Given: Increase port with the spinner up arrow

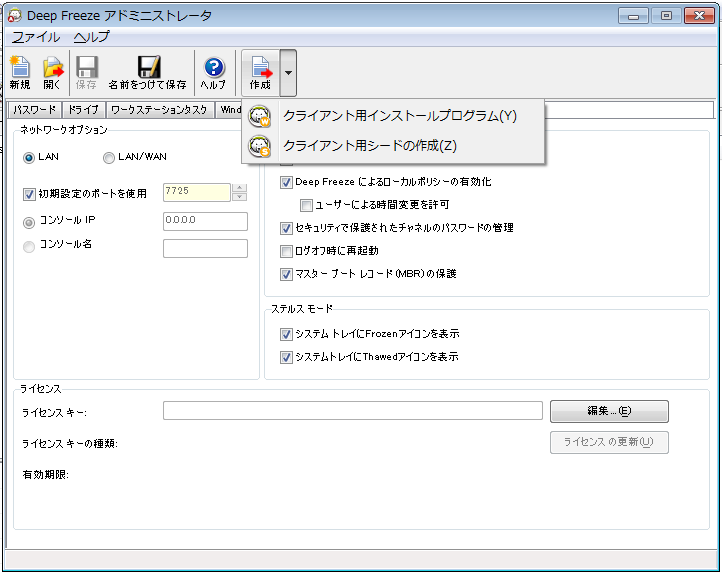Looking at the screenshot, I should coord(239,188).
